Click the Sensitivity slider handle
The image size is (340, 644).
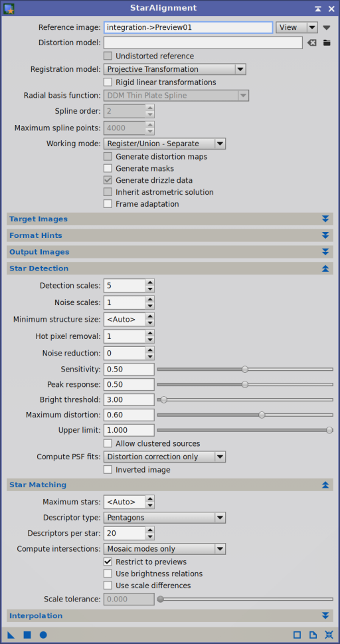pyautogui.click(x=245, y=370)
